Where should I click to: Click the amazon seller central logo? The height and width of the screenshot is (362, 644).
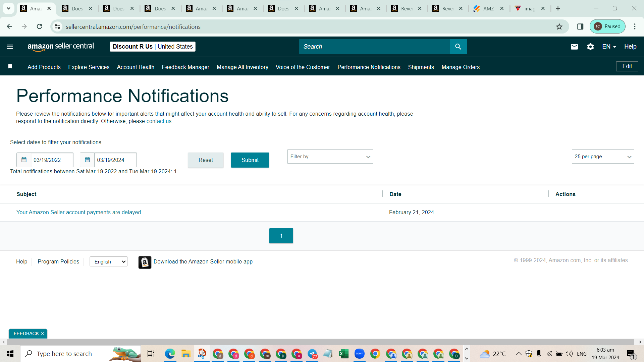(x=61, y=47)
